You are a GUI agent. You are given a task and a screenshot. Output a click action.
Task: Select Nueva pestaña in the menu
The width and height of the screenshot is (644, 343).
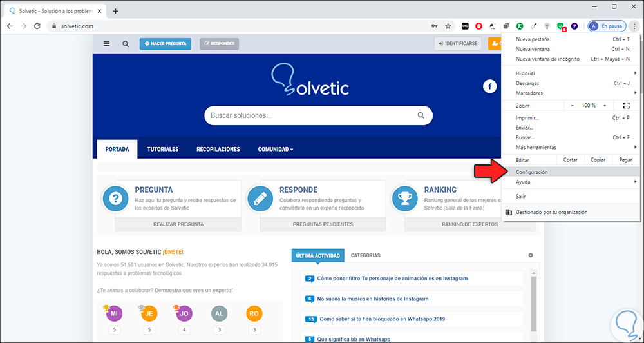pyautogui.click(x=571, y=39)
